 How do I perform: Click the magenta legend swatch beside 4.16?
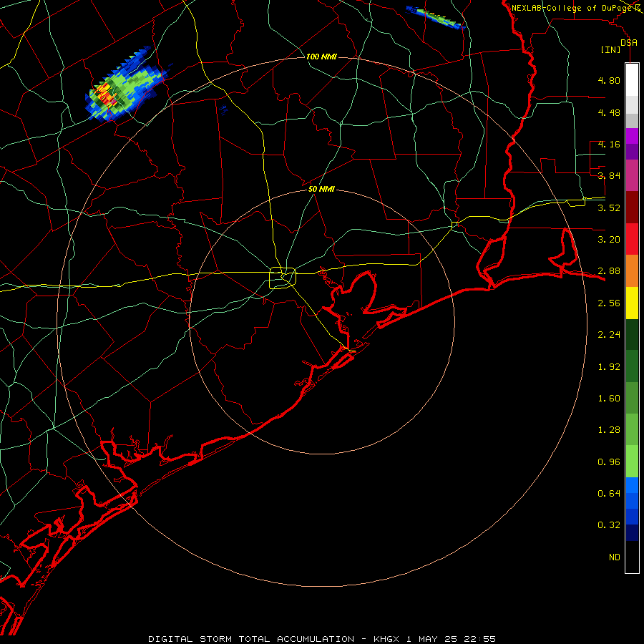coord(632,136)
